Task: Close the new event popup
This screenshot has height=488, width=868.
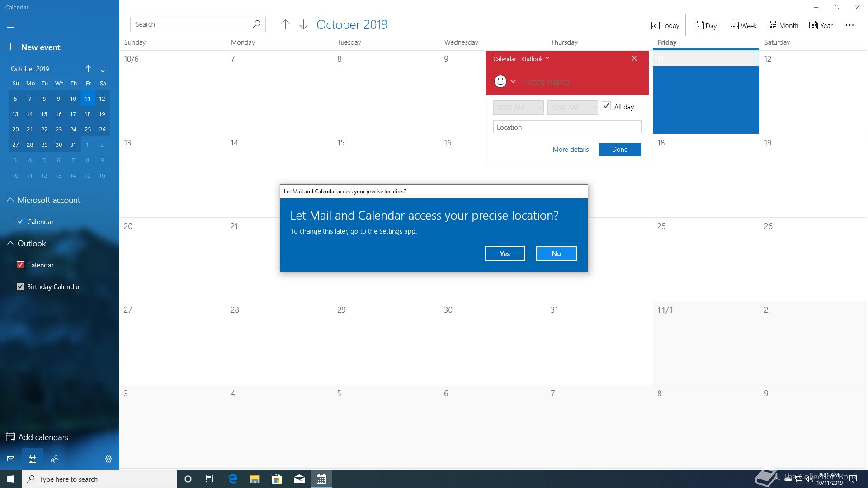Action: (x=634, y=58)
